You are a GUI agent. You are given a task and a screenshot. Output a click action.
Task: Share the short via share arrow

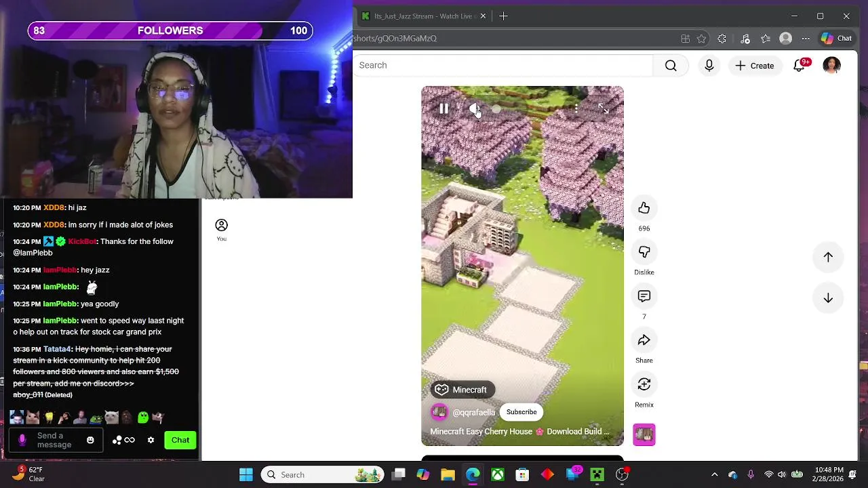point(644,340)
